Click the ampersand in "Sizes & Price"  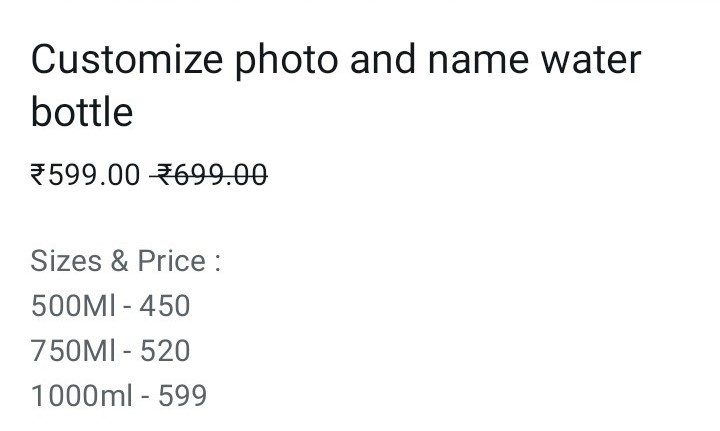[x=119, y=261]
